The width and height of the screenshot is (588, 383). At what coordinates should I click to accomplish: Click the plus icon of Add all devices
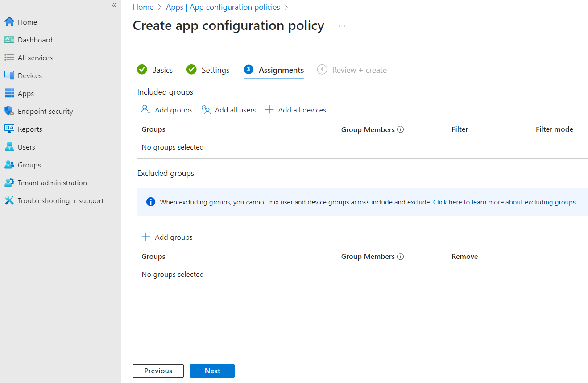point(269,109)
